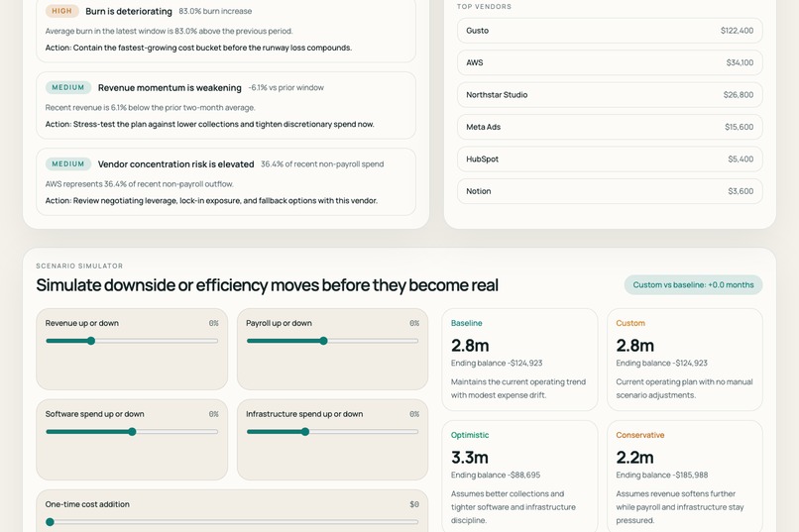Click Baseline 'Ending balance -$124,923' text
Screen dimensions: 799x532
click(x=497, y=363)
